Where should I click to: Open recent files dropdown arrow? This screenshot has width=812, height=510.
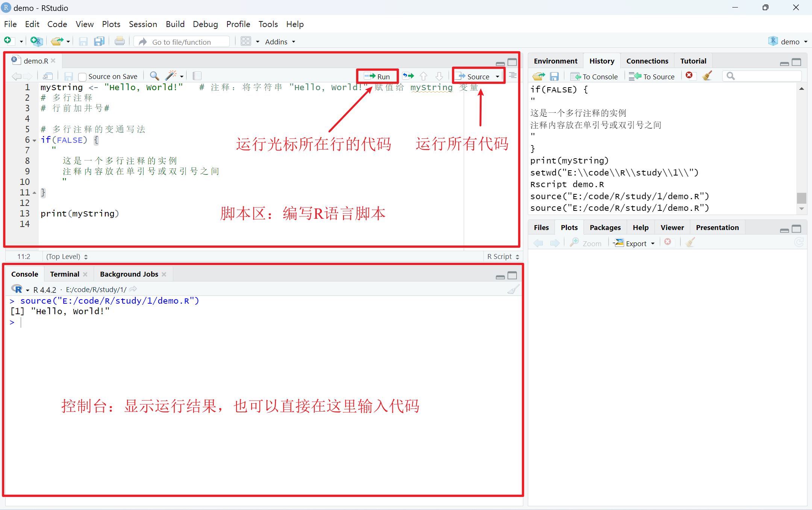pyautogui.click(x=68, y=42)
